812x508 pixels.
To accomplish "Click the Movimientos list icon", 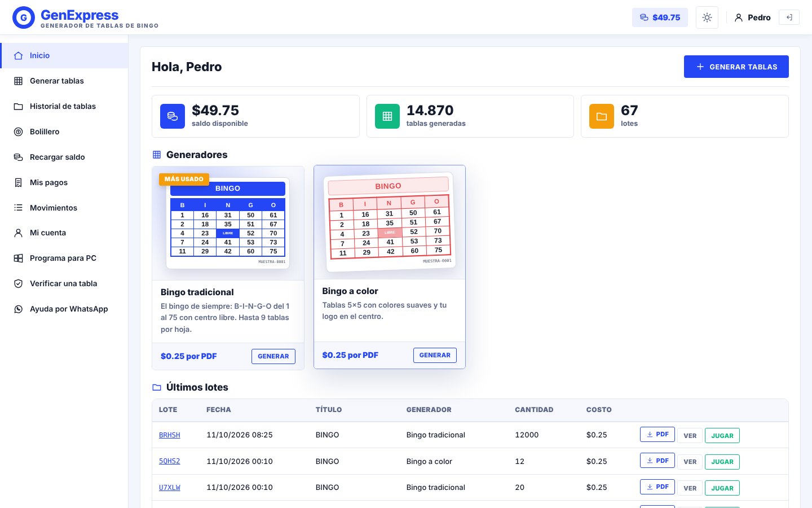I will point(18,208).
